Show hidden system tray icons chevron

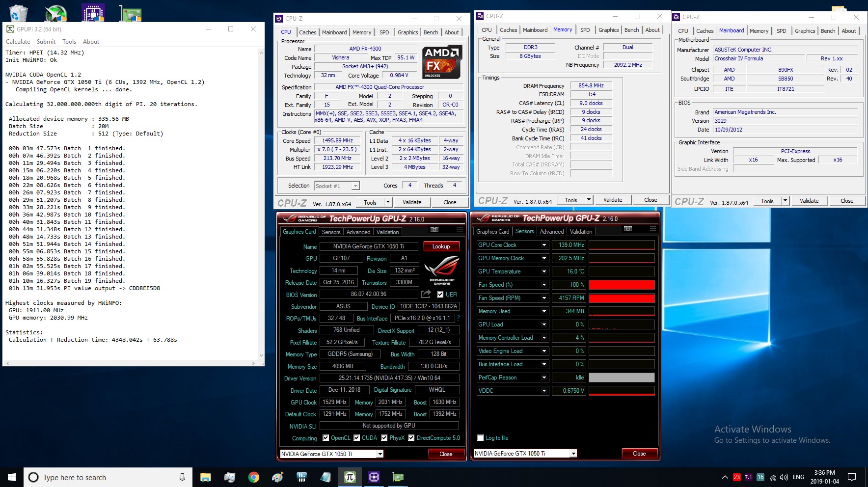(725, 477)
